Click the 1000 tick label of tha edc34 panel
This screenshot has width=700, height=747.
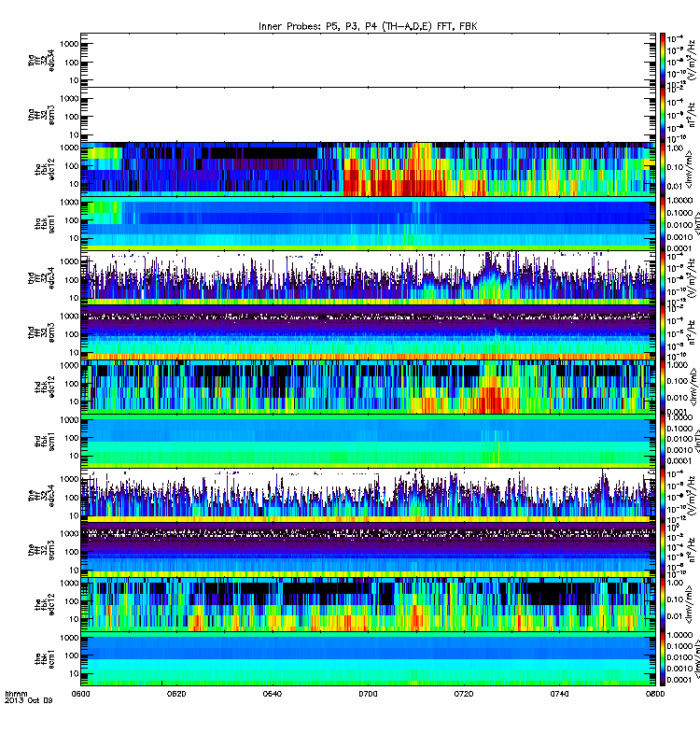pyautogui.click(x=69, y=44)
